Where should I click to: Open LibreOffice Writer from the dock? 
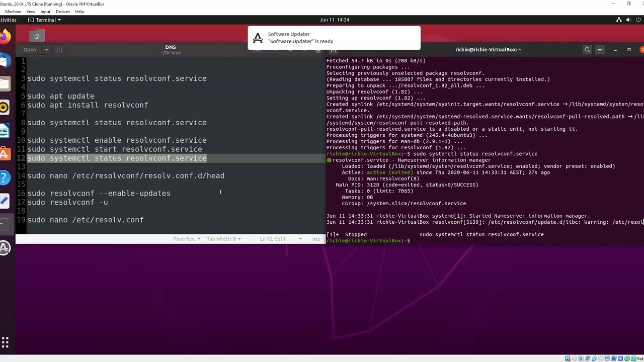click(5, 131)
